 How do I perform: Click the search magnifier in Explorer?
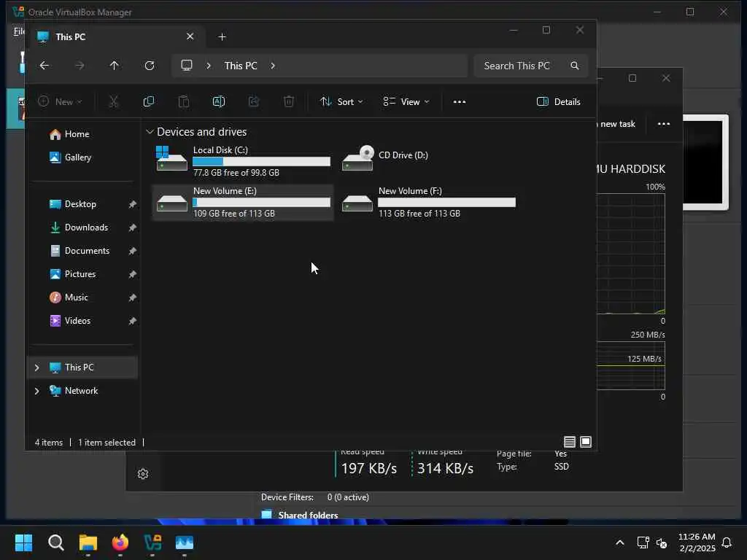(x=575, y=66)
